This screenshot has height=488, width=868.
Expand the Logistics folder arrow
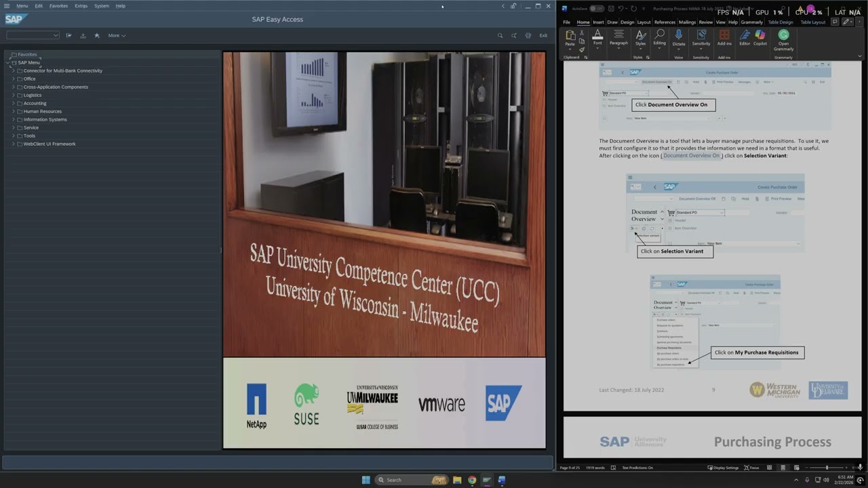[14, 95]
